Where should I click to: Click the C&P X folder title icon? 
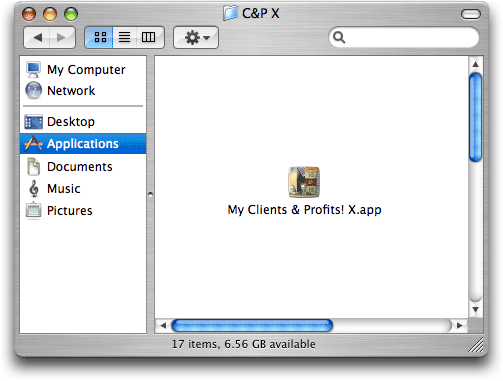230,13
